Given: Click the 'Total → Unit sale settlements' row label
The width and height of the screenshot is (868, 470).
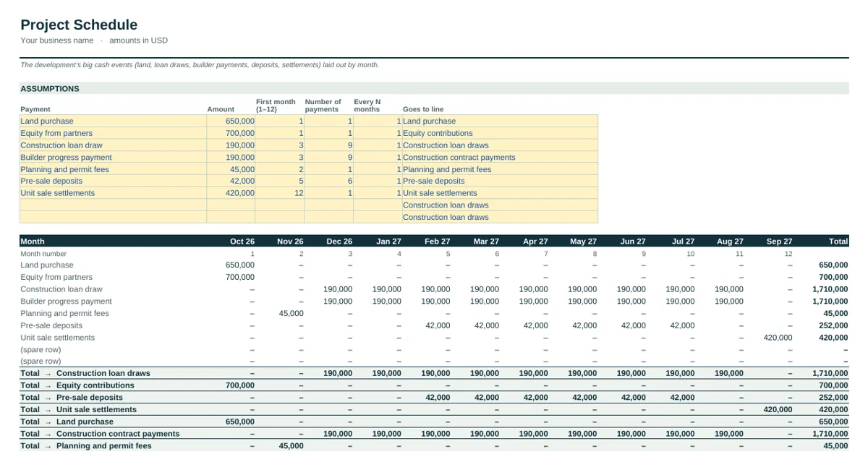Looking at the screenshot, I should coord(78,409).
